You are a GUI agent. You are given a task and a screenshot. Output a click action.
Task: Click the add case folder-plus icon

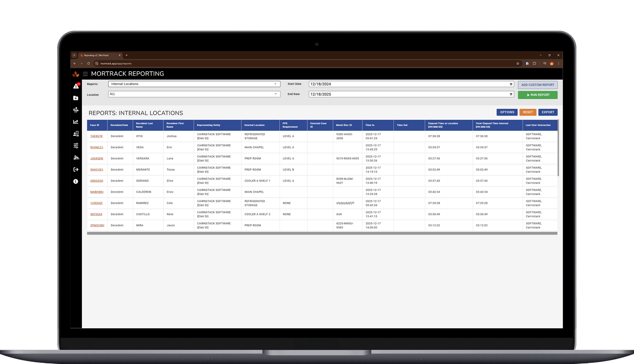(76, 98)
